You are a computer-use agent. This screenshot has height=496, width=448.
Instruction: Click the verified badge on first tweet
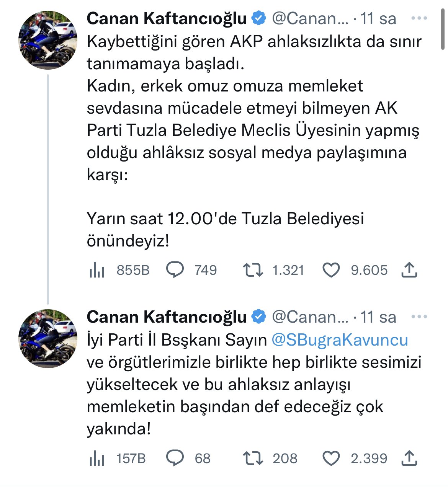pyautogui.click(x=259, y=18)
